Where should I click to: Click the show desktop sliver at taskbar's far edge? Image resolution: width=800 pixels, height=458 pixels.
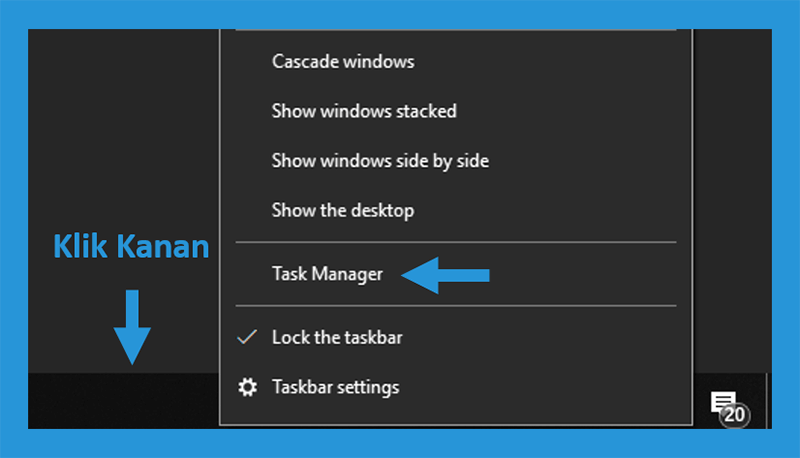click(769, 401)
